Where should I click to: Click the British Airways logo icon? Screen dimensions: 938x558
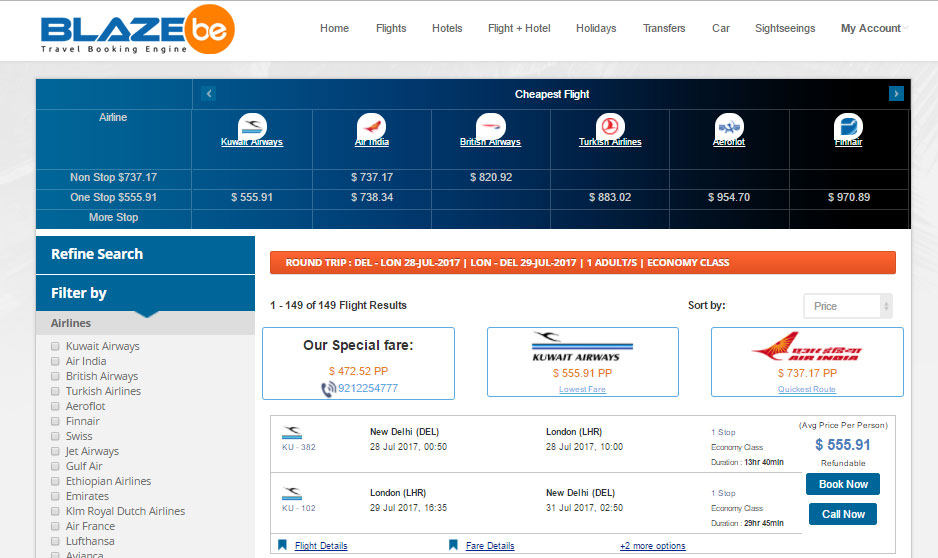pos(491,126)
